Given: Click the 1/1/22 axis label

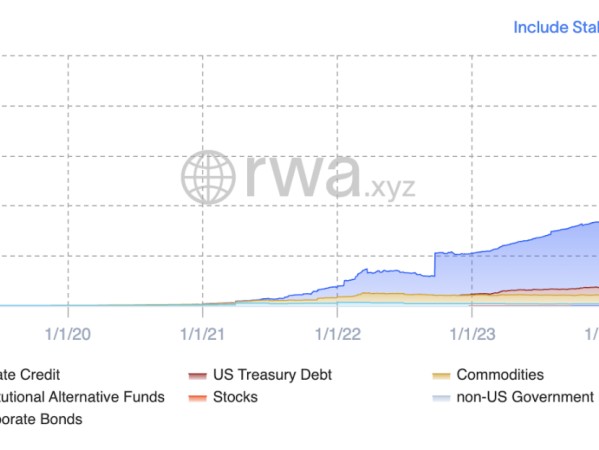Looking at the screenshot, I should tap(337, 334).
